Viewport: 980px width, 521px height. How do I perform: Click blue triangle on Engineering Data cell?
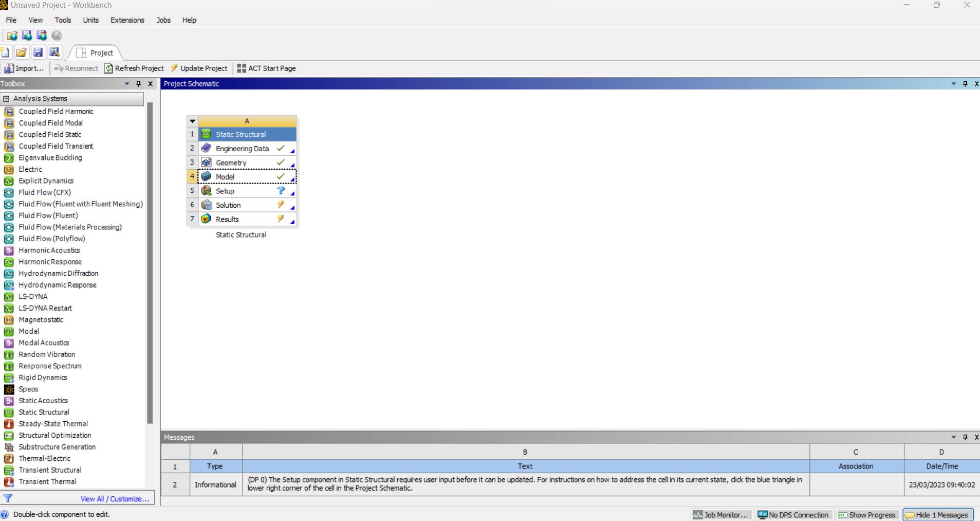292,151
